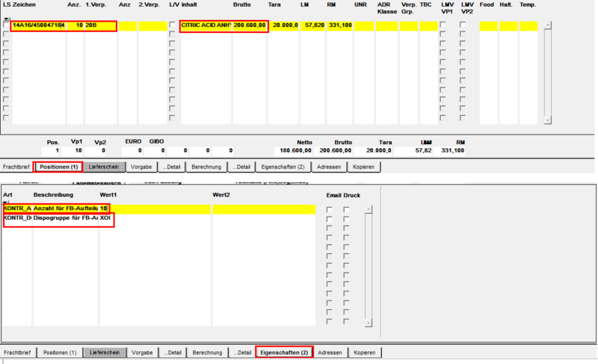Check the Email box for the KONTR_D row
598x364 pixels.
coord(329,219)
